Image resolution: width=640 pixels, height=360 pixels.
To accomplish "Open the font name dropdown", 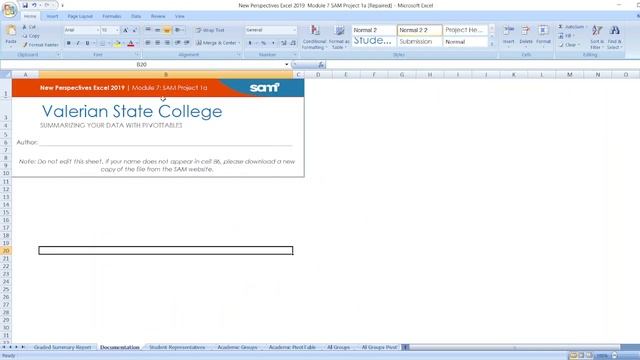I will pyautogui.click(x=98, y=30).
